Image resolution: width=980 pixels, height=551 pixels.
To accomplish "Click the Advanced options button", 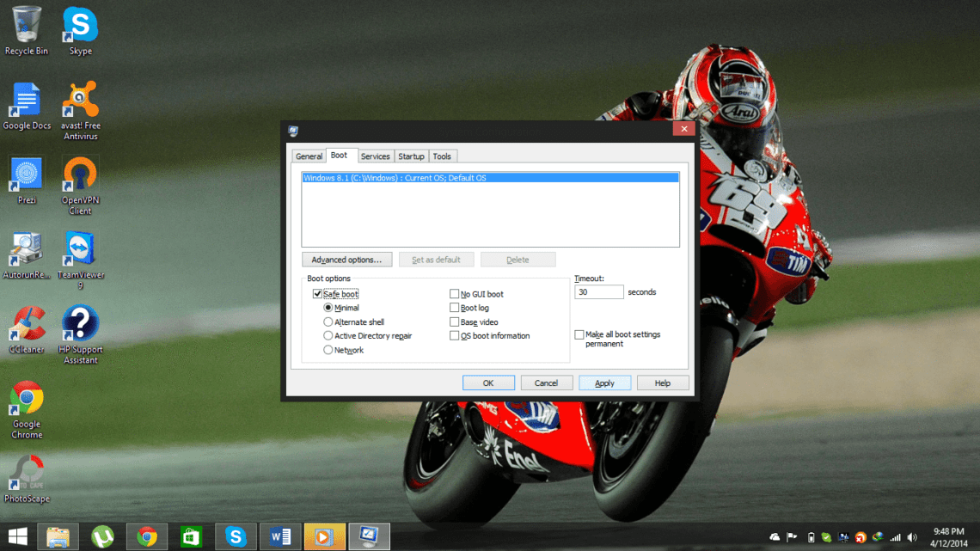I will click(x=346, y=259).
